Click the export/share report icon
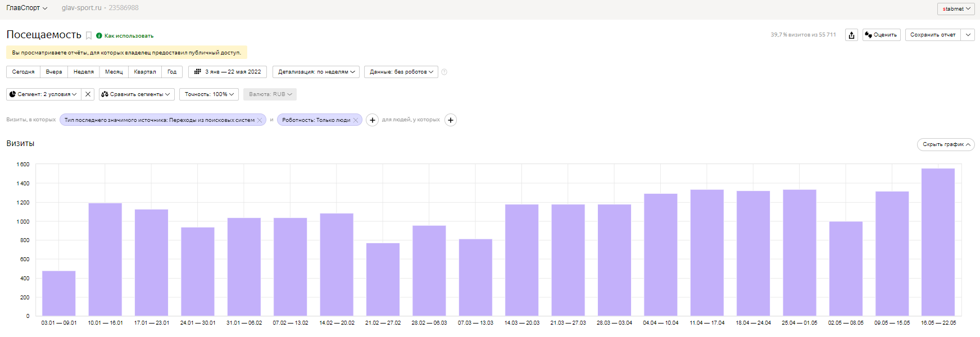The image size is (980, 337). 851,35
